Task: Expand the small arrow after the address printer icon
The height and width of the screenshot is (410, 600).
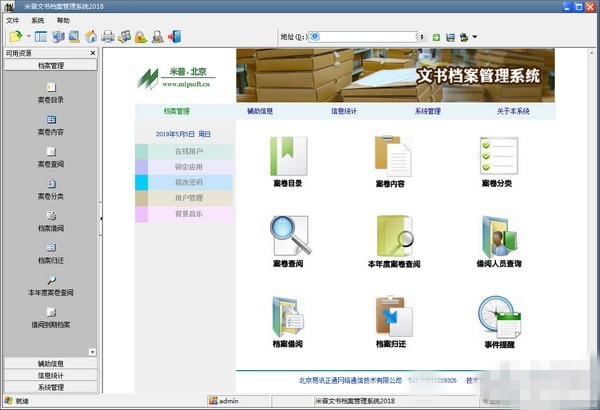Action: pos(475,37)
